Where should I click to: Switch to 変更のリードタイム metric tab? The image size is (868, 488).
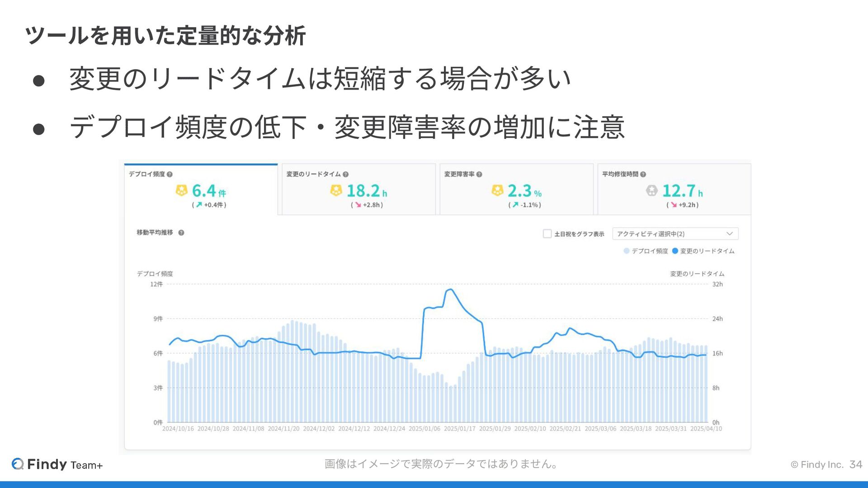(359, 190)
